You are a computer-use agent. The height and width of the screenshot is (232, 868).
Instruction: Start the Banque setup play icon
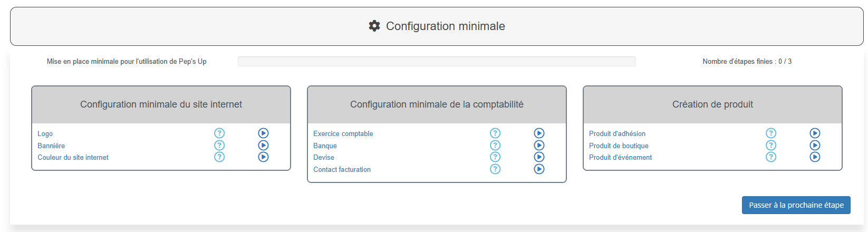539,145
